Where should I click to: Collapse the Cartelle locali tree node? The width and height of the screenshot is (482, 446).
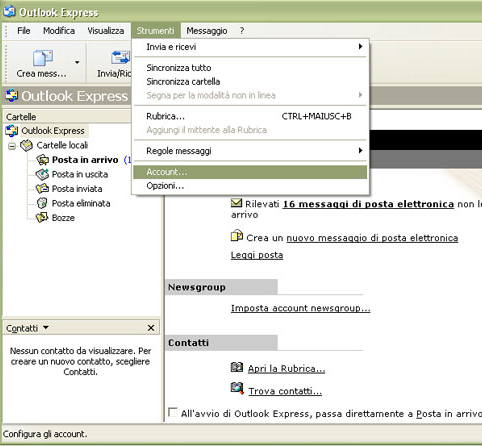[12, 146]
